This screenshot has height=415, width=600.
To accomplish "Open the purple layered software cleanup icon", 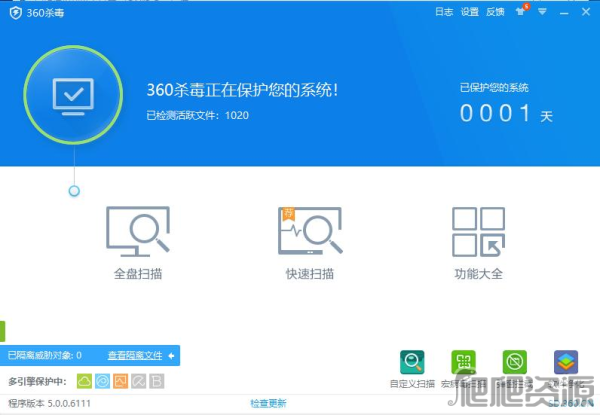I will [x=566, y=362].
